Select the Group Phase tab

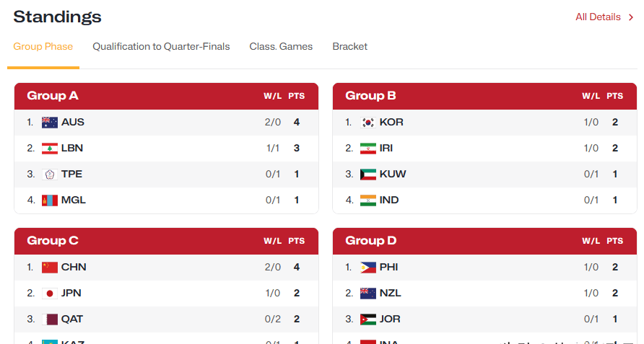coord(43,46)
